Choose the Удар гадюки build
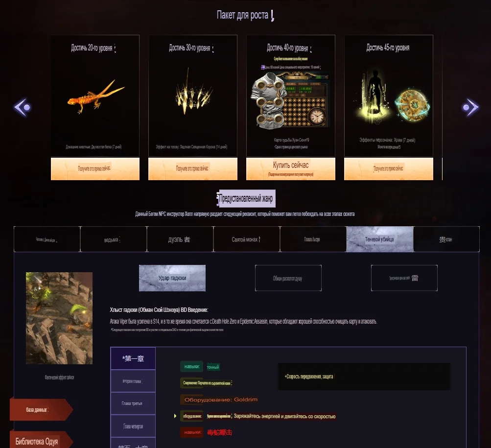Viewport: 491px width, 448px height. point(172,278)
